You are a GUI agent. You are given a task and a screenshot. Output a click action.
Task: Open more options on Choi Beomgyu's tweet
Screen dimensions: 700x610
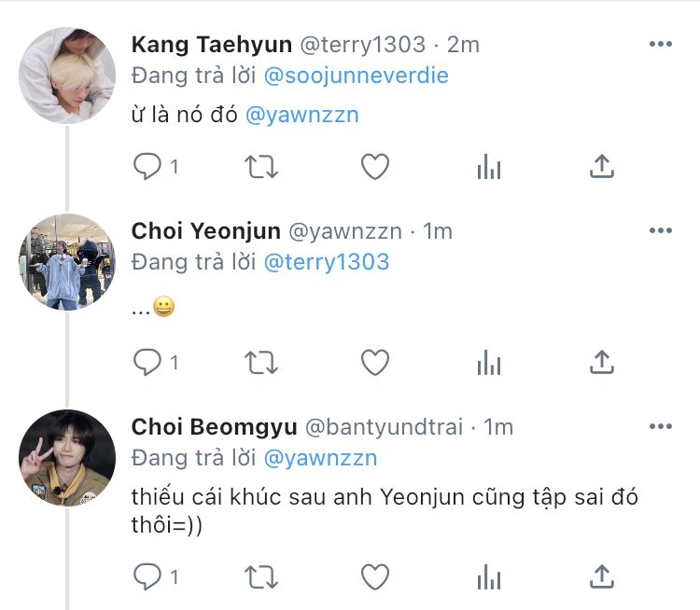click(x=660, y=426)
